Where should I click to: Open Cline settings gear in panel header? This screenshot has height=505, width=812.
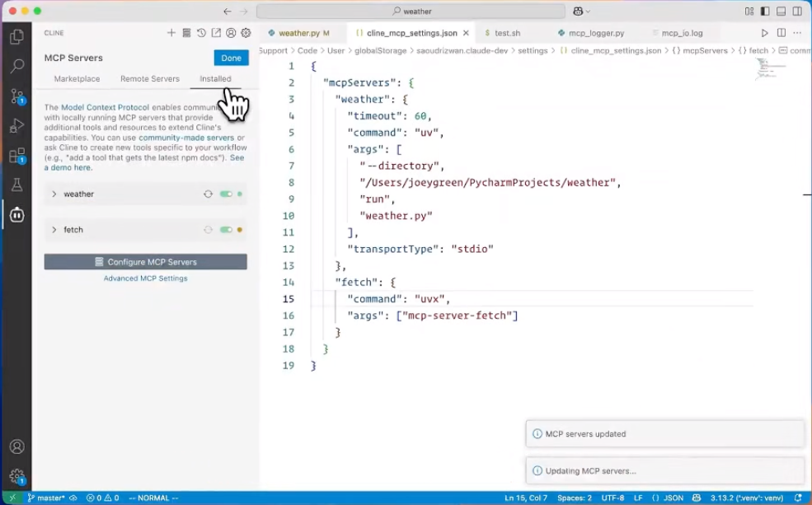[246, 33]
